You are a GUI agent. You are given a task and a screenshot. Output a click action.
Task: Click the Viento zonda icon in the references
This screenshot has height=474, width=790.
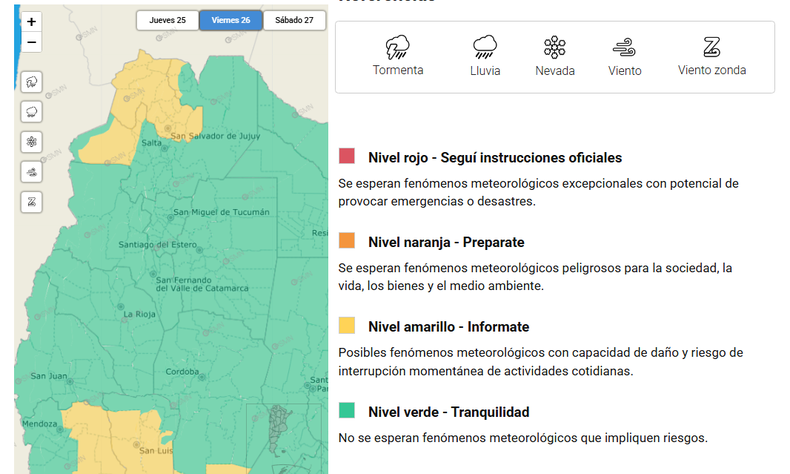712,47
